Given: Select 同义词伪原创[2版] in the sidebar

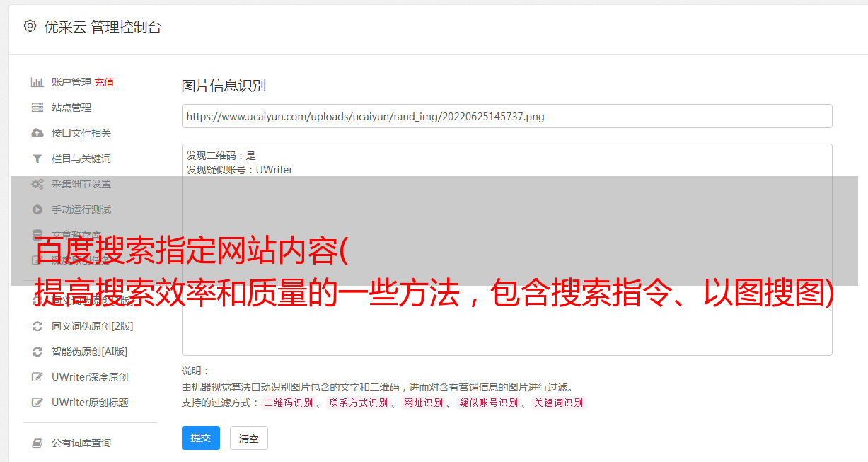Looking at the screenshot, I should [x=93, y=326].
